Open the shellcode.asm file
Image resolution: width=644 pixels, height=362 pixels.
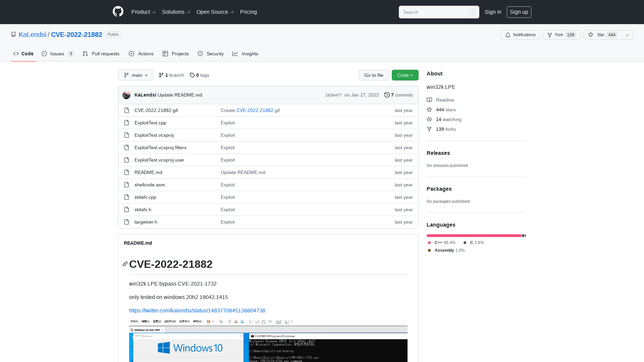point(150,185)
